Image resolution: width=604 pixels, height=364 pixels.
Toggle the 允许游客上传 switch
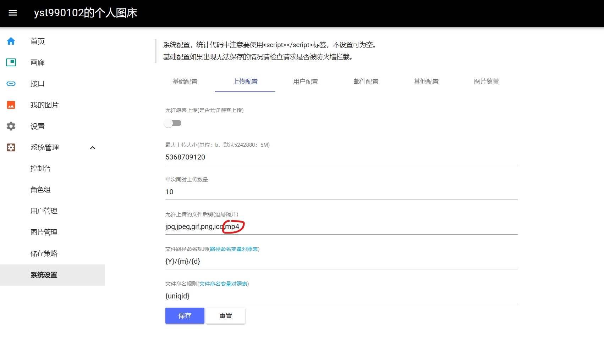point(173,123)
